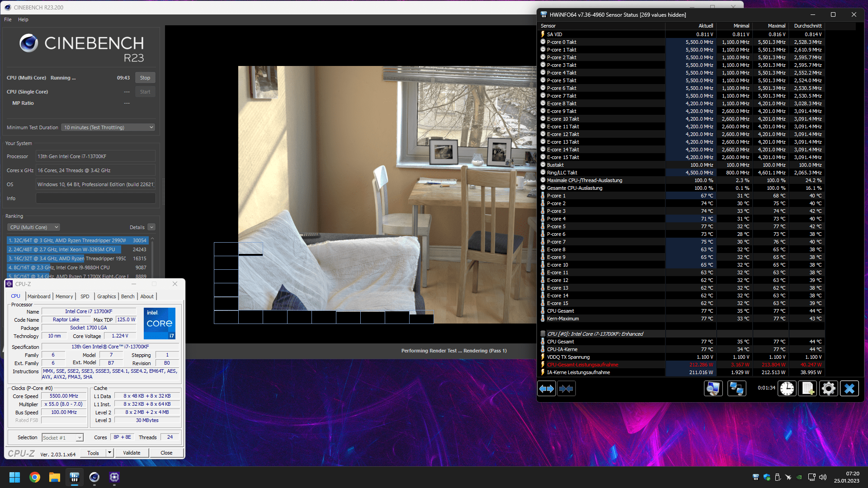
Task: Open HWiNFO sensor monitor magnifier icon
Action: [x=713, y=389]
